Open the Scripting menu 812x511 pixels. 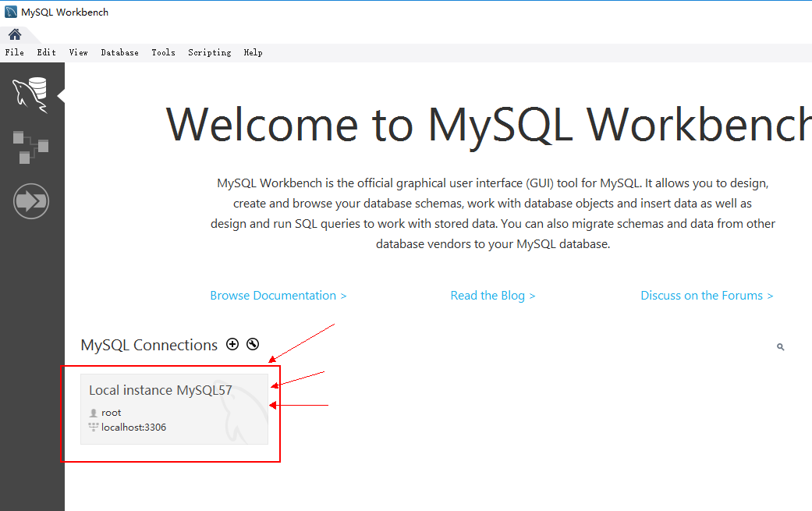(x=209, y=52)
